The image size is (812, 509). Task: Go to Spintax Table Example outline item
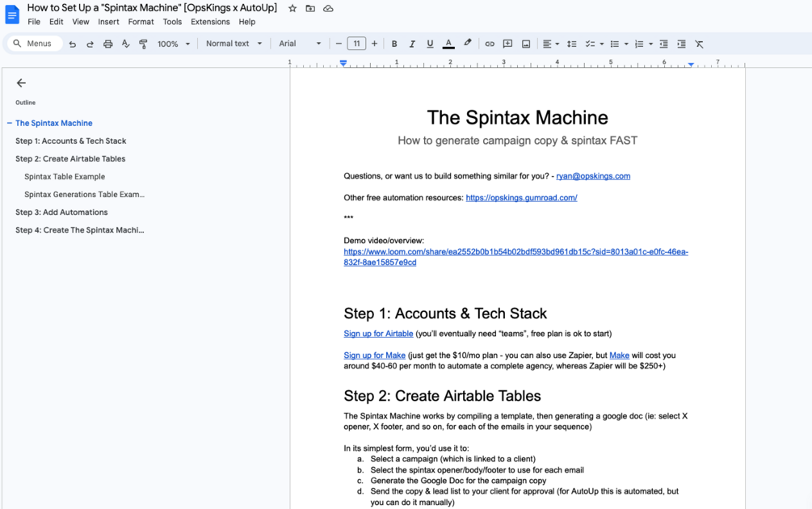65,177
